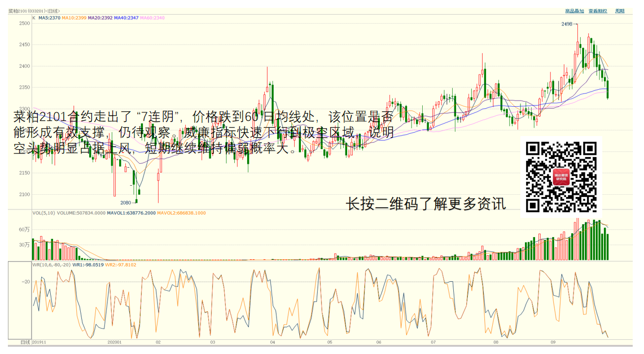Click the 2080 low price marker

tap(125, 202)
